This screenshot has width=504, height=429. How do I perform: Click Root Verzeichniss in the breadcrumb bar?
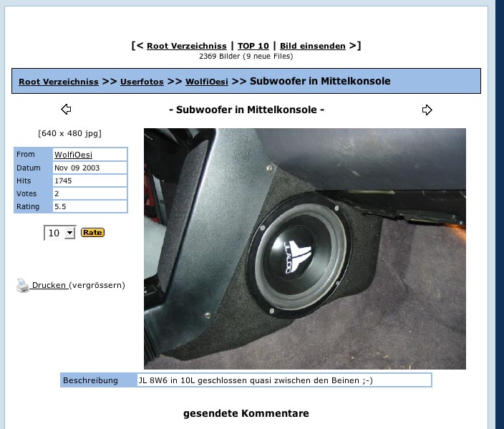pos(59,82)
